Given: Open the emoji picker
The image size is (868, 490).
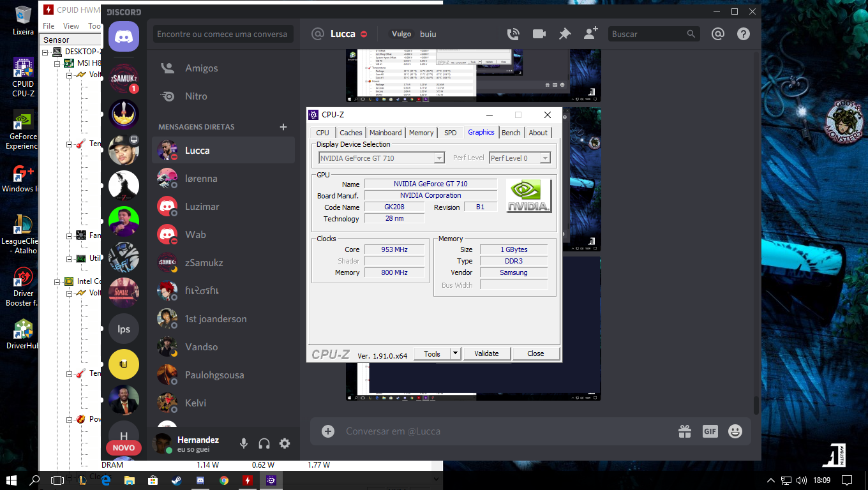Looking at the screenshot, I should (x=735, y=431).
